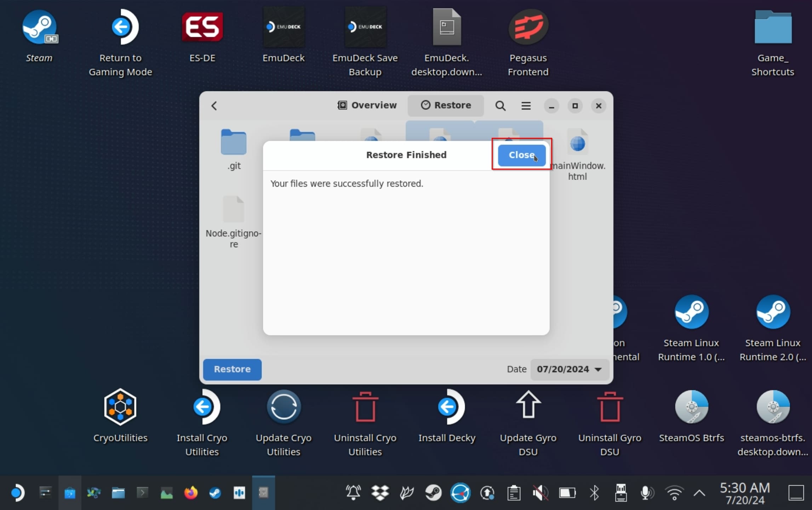
Task: Expand hidden system tray icons arrow
Action: 699,493
